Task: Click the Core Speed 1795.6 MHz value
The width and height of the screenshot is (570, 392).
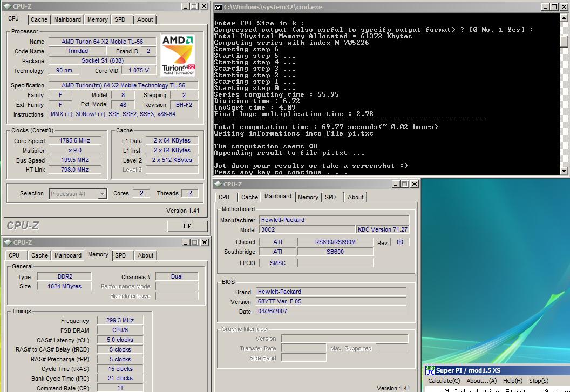Action: [x=75, y=141]
